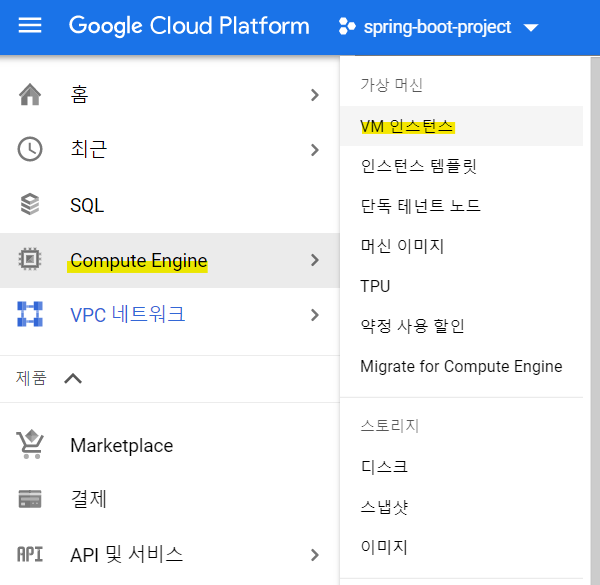Click the Marketplace cart icon
Viewport: 600px width, 585px height.
pos(30,445)
